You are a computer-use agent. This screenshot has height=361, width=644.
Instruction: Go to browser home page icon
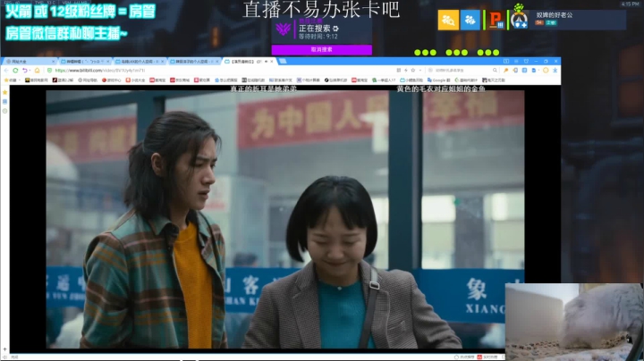37,71
